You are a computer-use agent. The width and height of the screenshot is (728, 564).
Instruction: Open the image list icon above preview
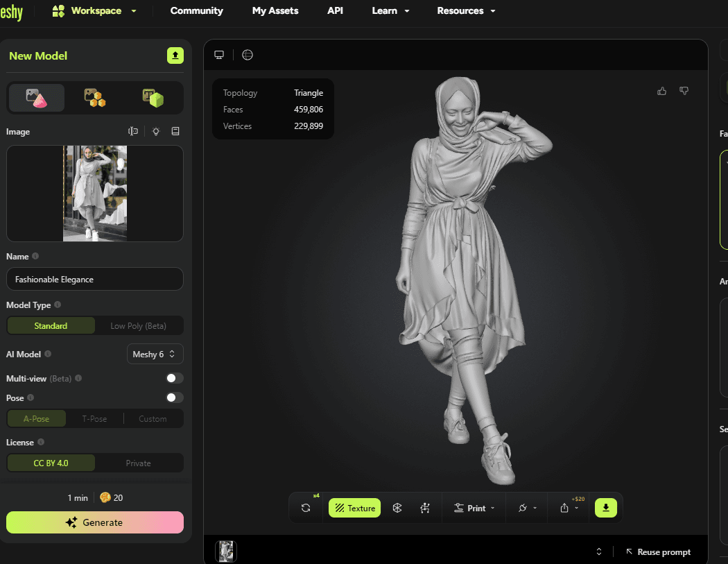[175, 132]
